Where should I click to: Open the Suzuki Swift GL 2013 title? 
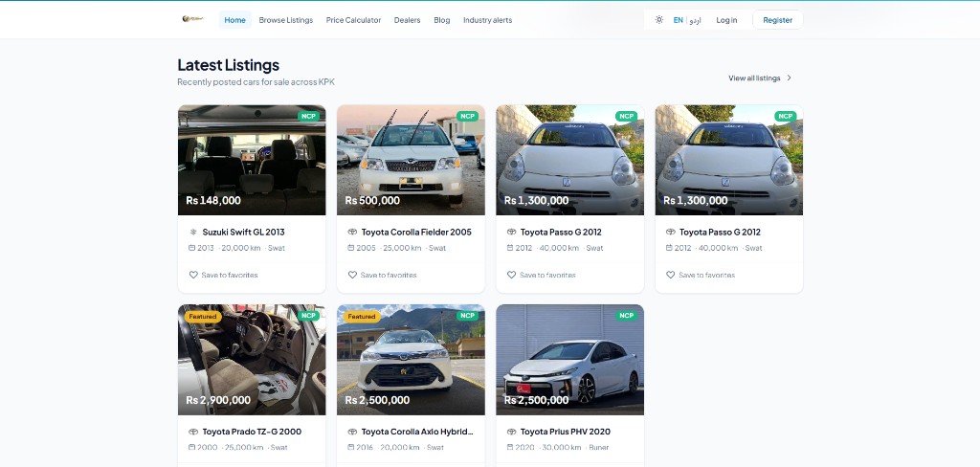(243, 232)
